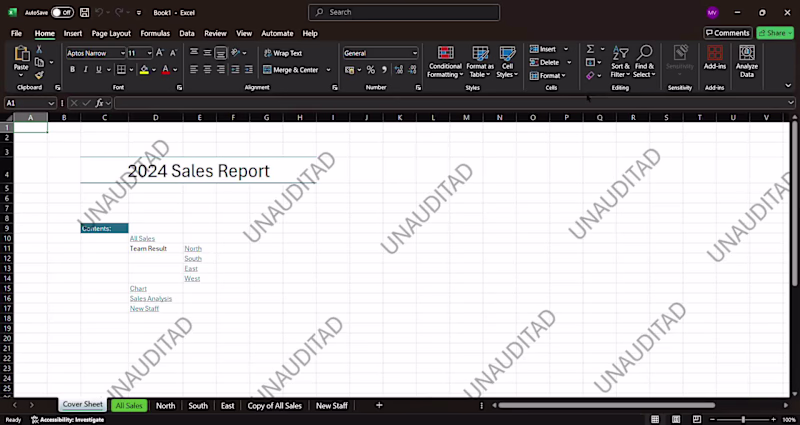Decrease font size with smaller A

coord(173,53)
